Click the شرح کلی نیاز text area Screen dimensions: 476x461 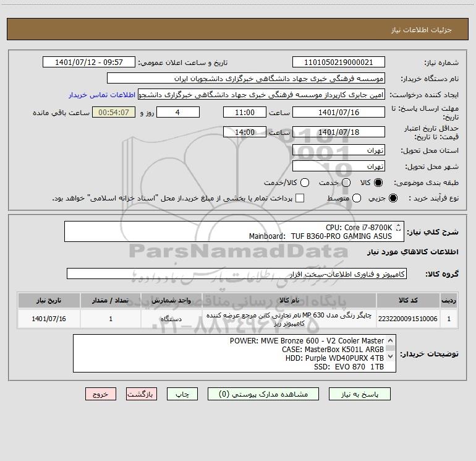[234, 231]
